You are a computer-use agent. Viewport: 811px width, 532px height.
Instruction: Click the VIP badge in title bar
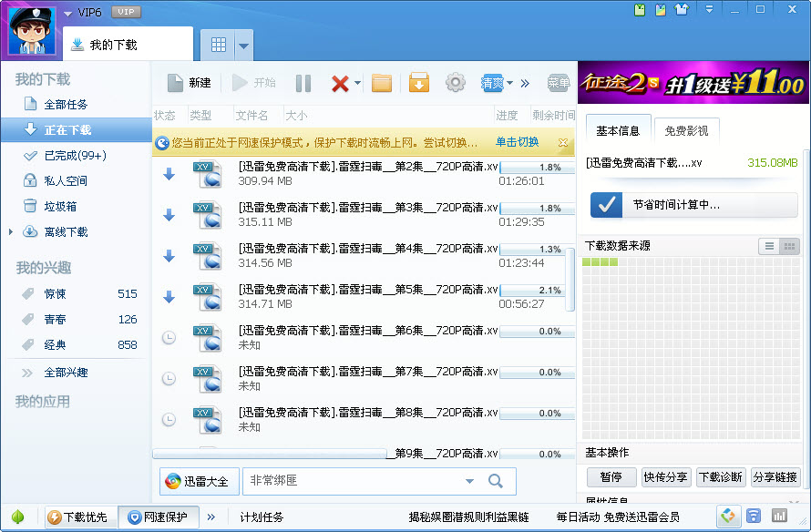(x=126, y=11)
